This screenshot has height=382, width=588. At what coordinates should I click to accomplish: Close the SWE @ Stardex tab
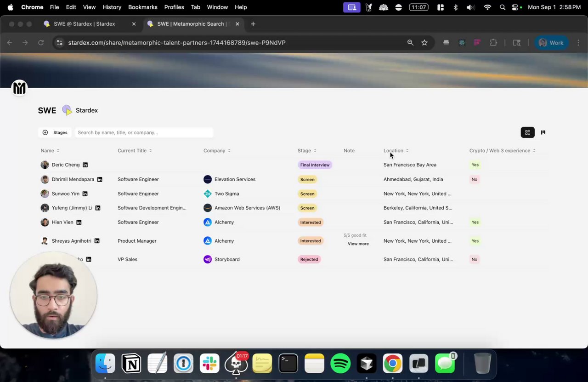coord(134,24)
